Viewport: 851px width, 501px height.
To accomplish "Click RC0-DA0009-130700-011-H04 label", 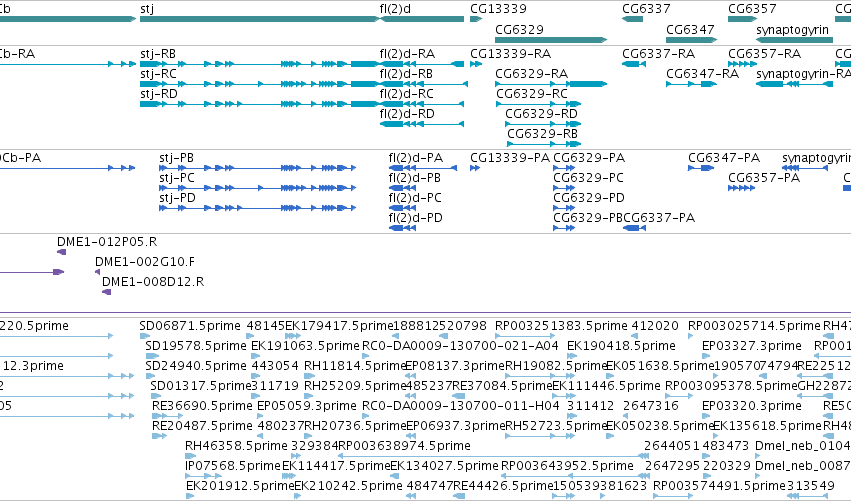I will [461, 406].
